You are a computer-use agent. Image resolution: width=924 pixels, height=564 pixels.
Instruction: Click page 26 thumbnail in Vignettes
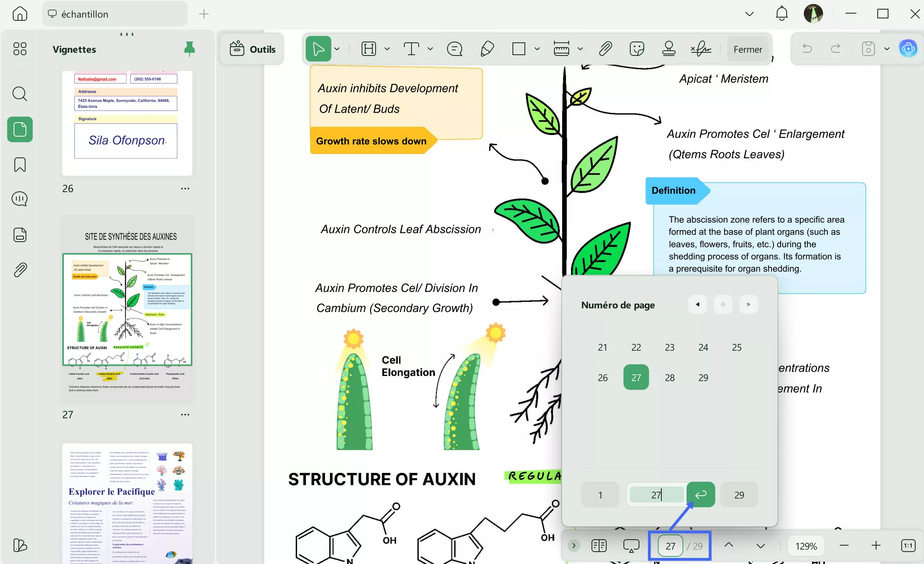tap(127, 123)
